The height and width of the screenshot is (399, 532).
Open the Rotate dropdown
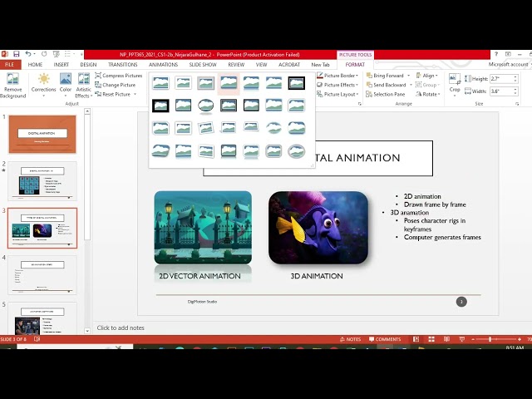pos(428,94)
